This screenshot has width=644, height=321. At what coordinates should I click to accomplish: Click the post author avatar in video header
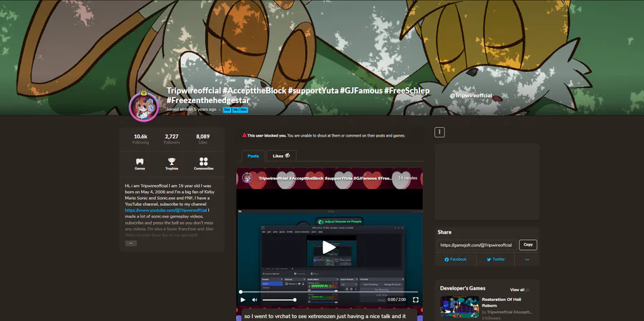(x=247, y=178)
